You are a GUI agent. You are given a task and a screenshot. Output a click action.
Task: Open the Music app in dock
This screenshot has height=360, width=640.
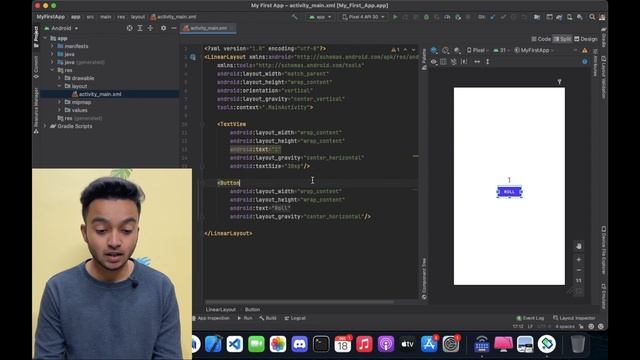coord(364,344)
